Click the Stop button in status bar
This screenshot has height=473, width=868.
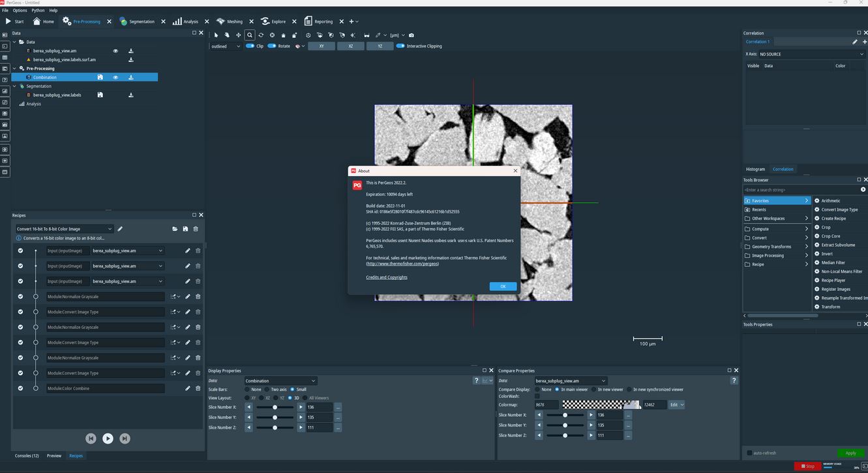click(x=807, y=466)
